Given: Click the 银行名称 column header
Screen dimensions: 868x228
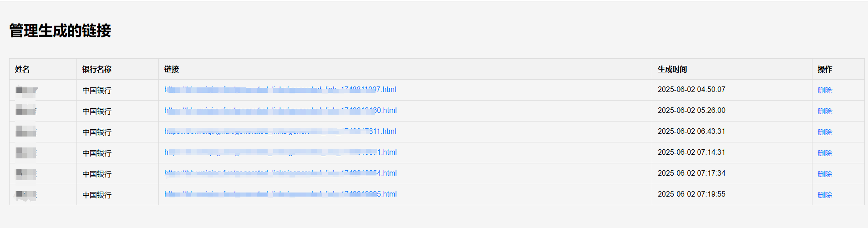Looking at the screenshot, I should click(96, 69).
